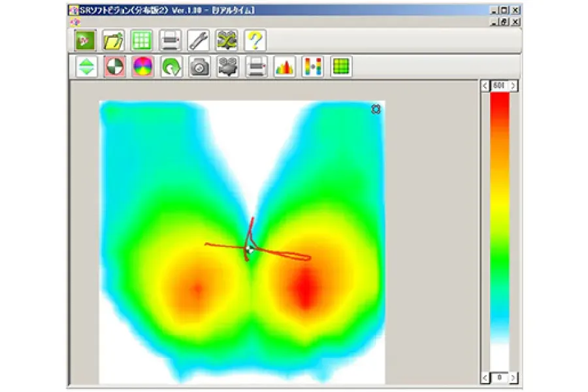588x392 pixels.
Task: Toggle the center-of-pressure crosshair circle icon
Action: [114, 67]
